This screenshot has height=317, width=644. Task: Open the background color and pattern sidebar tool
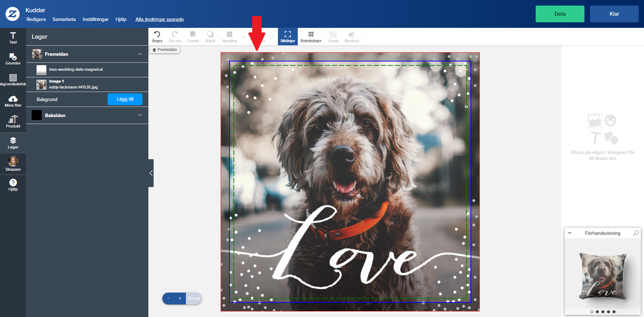pos(13,80)
